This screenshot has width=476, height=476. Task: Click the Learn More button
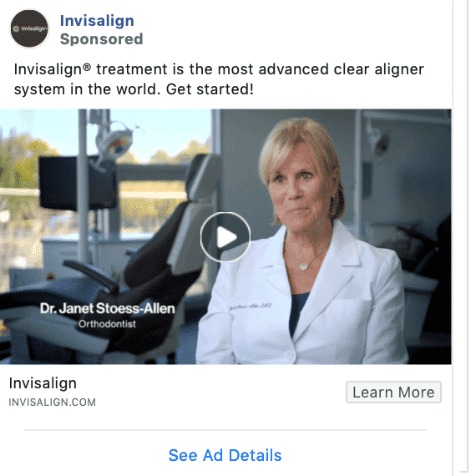click(x=393, y=392)
